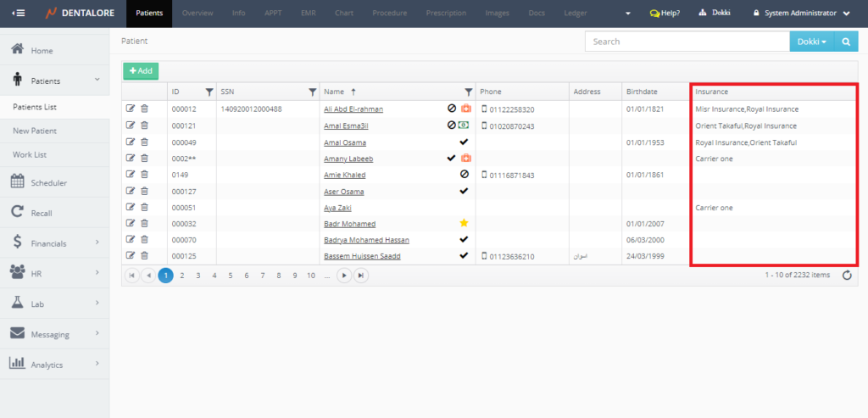Screen dimensions: 868x418
Task: Open the Dokki branch dropdown beside search
Action: (811, 42)
